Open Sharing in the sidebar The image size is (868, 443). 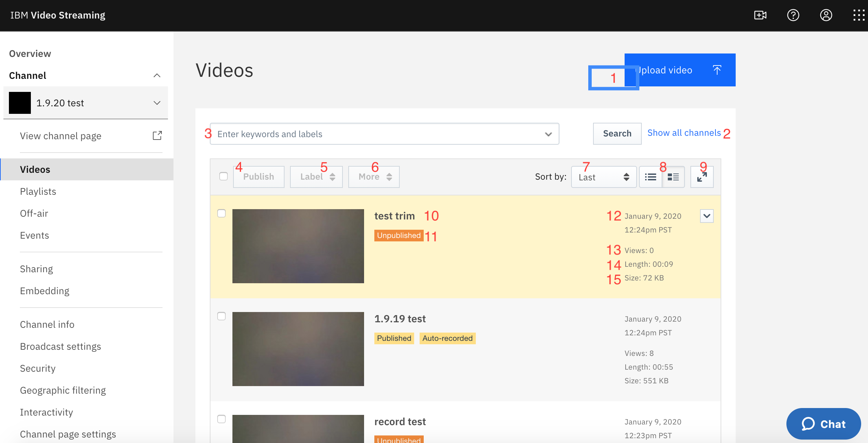(x=36, y=269)
